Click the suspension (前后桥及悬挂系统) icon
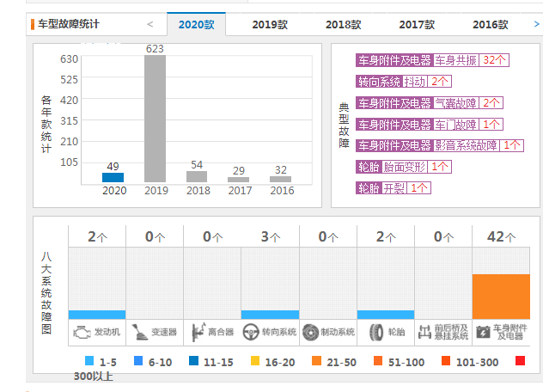Screen dimensions: 543x392 click(x=424, y=332)
